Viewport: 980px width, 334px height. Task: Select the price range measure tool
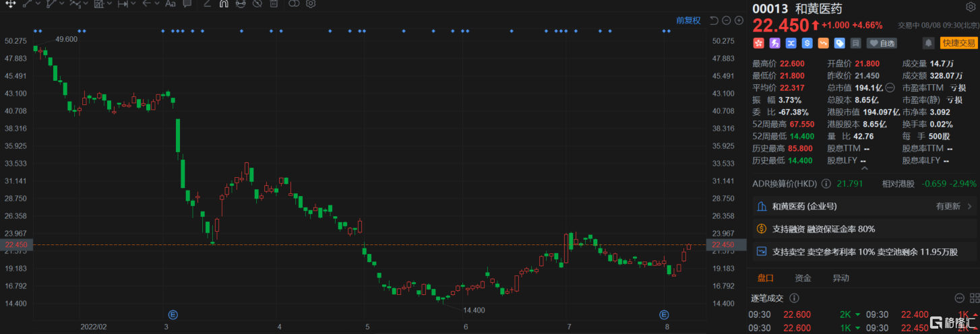click(123, 3)
